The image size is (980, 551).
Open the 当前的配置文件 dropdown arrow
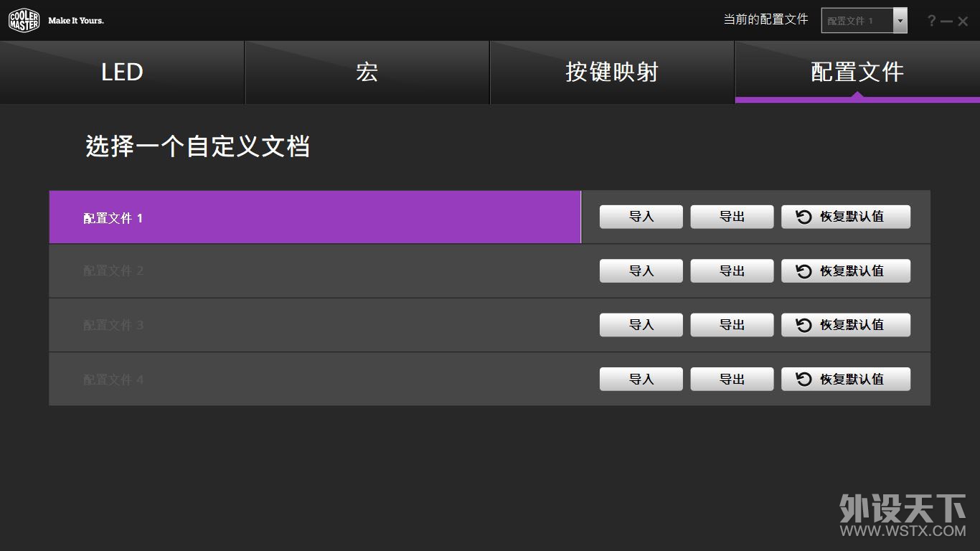(x=900, y=21)
